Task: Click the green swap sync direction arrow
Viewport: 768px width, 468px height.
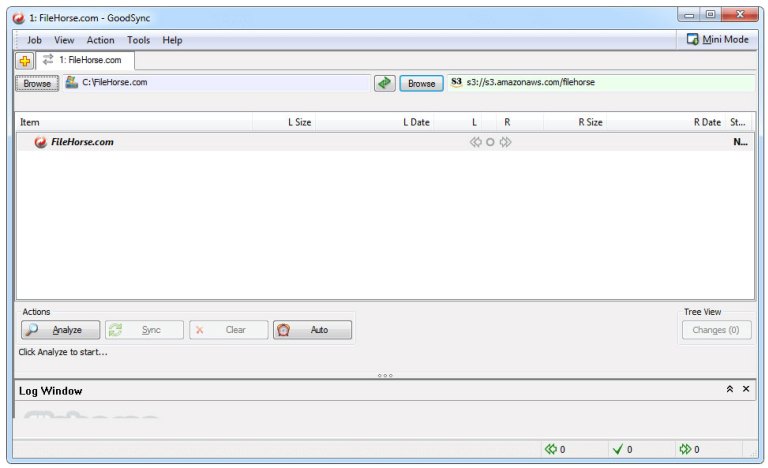Action: [x=384, y=83]
